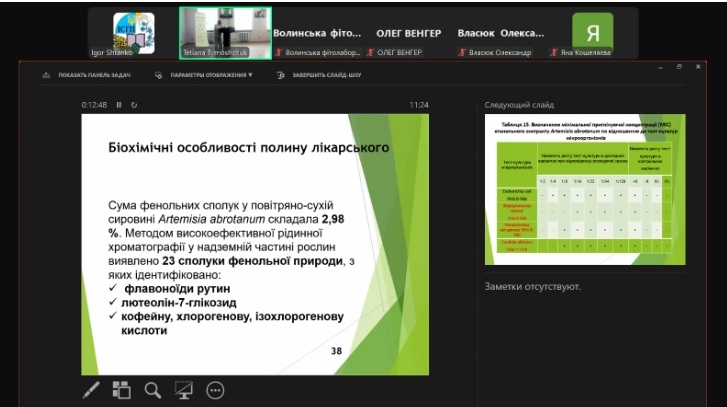Select Igor Shtanko participant video tile
Viewport: 727px width, 407px height.
click(x=133, y=33)
